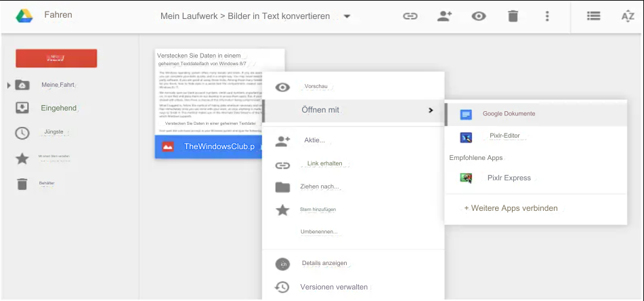
Task: Click the eye preview icon in top toolbar
Action: 479,16
